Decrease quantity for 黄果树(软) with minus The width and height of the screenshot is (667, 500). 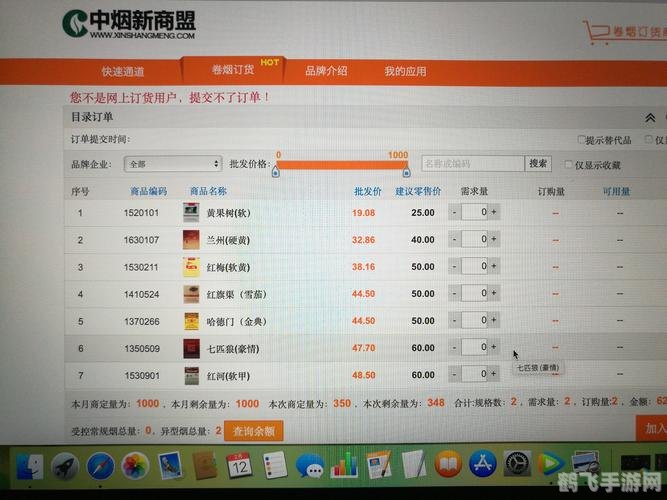[x=454, y=212]
